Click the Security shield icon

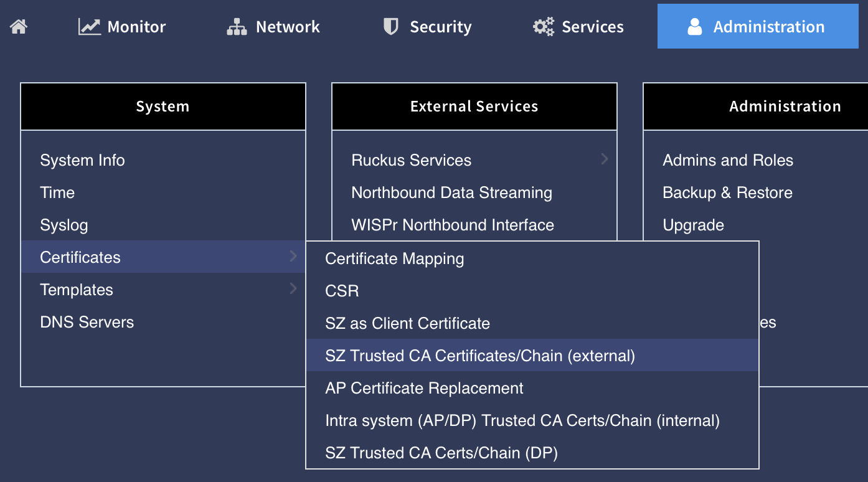(x=390, y=27)
